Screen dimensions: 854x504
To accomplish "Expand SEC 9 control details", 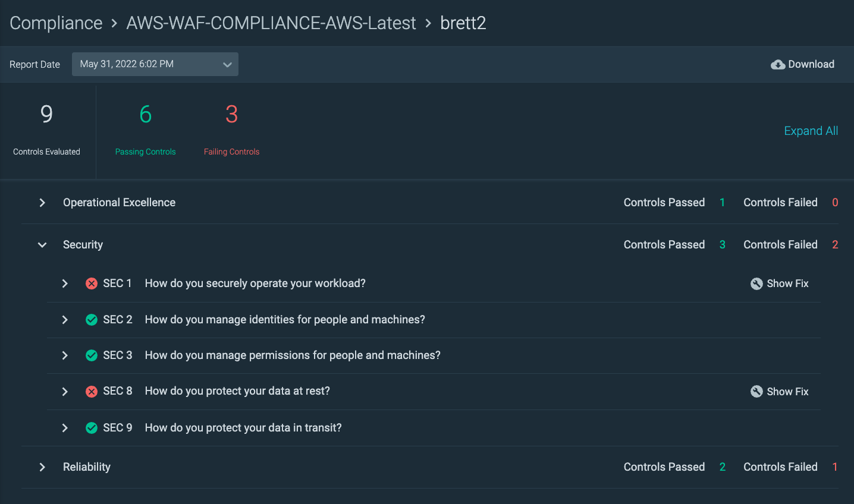I will click(x=65, y=427).
